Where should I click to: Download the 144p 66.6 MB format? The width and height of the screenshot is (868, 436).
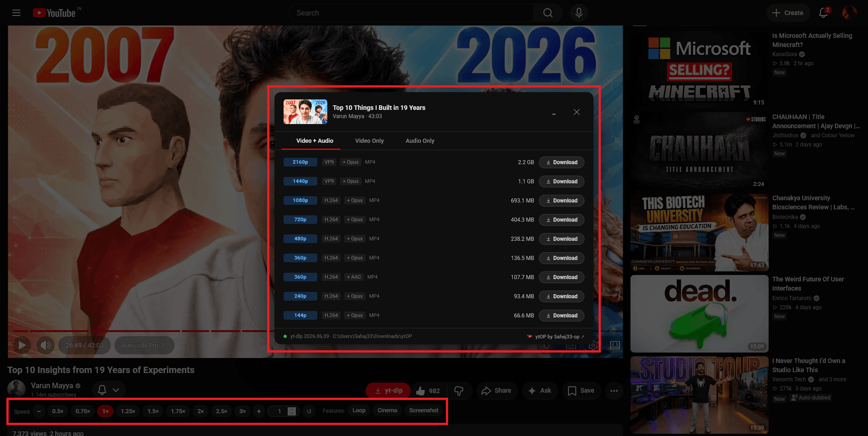click(x=562, y=316)
